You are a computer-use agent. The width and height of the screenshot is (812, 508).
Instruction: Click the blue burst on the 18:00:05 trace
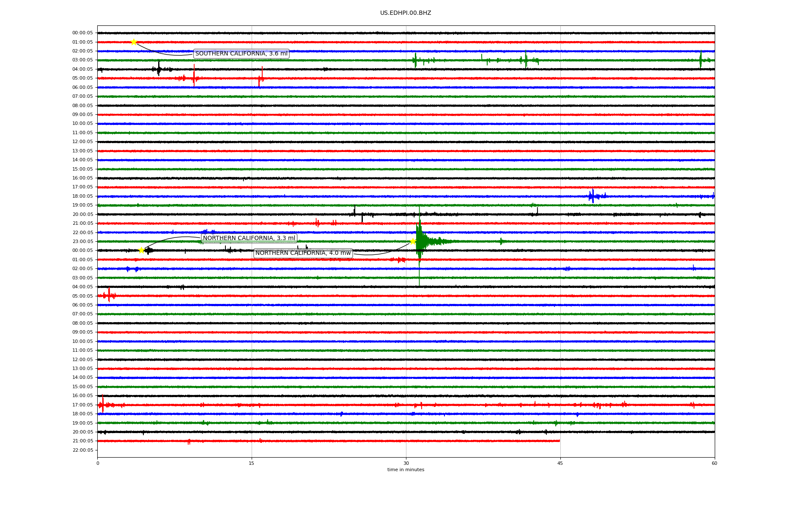(x=593, y=196)
